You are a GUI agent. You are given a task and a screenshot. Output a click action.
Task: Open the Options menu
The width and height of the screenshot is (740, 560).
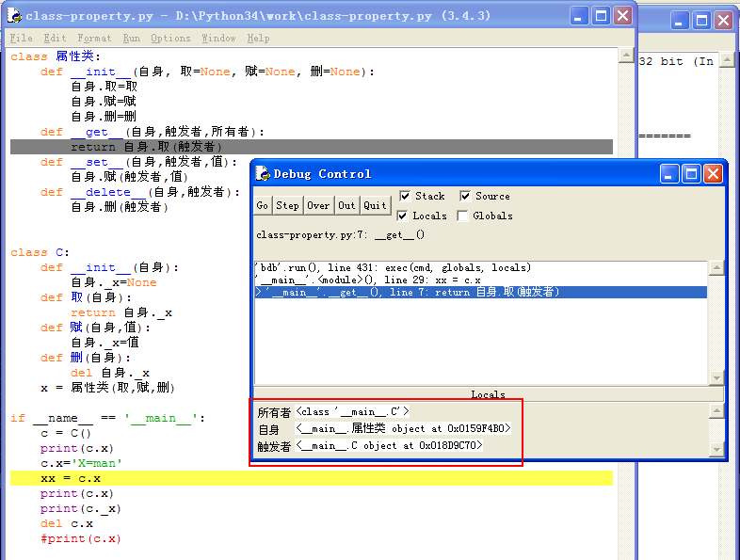click(x=170, y=39)
